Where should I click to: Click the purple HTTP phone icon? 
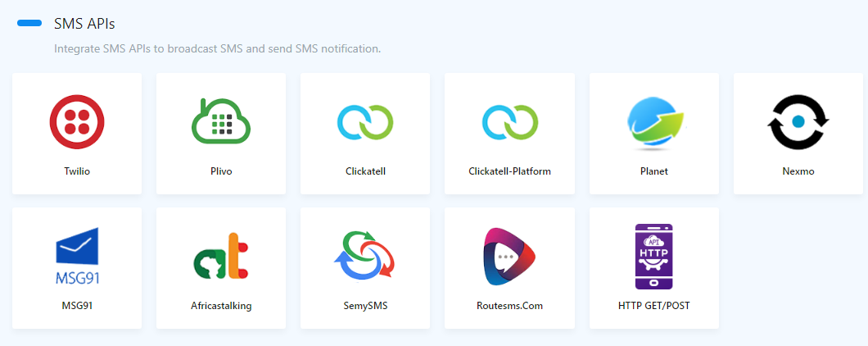(x=653, y=256)
